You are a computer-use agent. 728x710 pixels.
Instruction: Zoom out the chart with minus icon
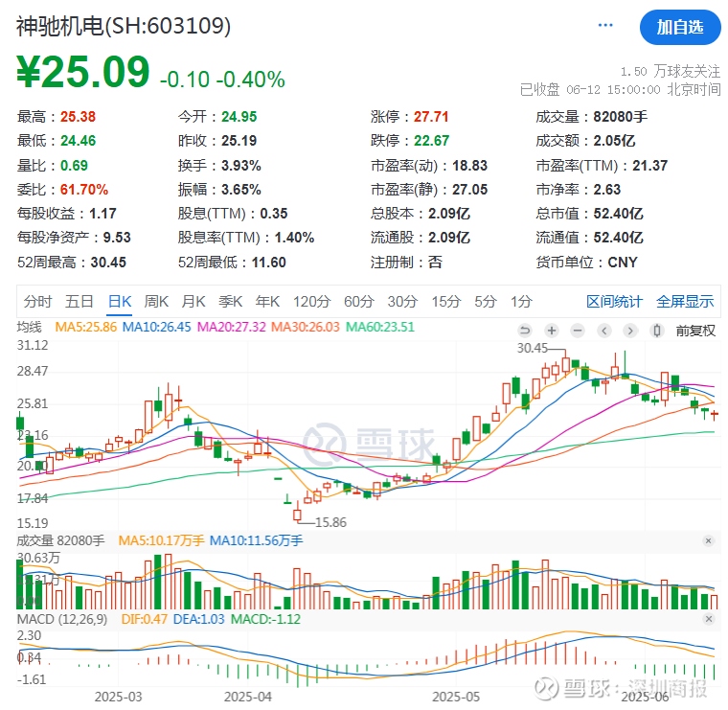click(578, 331)
